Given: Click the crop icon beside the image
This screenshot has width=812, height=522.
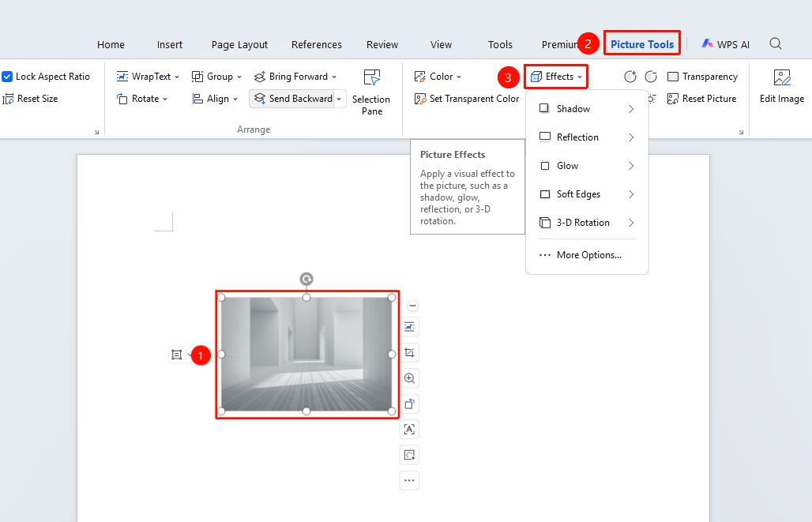Looking at the screenshot, I should pyautogui.click(x=409, y=353).
